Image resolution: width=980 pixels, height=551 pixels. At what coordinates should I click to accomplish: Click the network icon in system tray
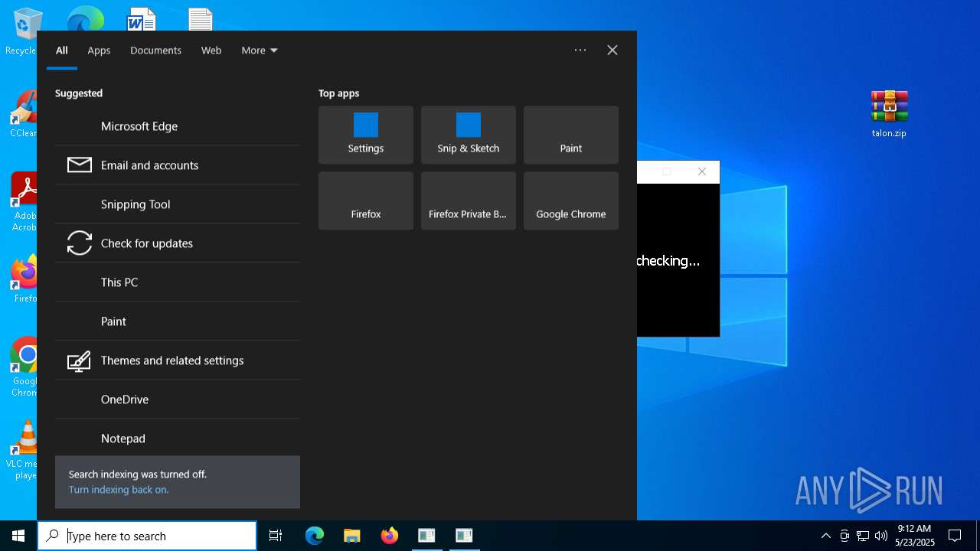pyautogui.click(x=863, y=536)
